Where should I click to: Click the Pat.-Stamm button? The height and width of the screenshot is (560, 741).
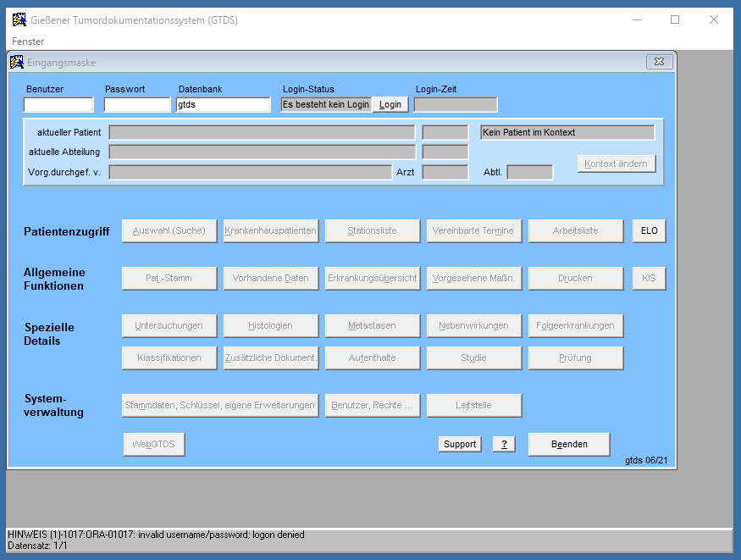point(169,279)
